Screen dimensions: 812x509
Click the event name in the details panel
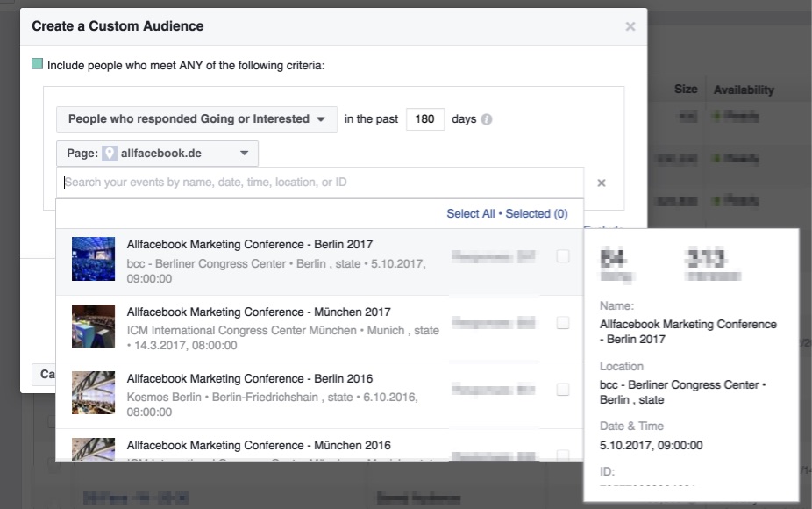click(x=688, y=332)
